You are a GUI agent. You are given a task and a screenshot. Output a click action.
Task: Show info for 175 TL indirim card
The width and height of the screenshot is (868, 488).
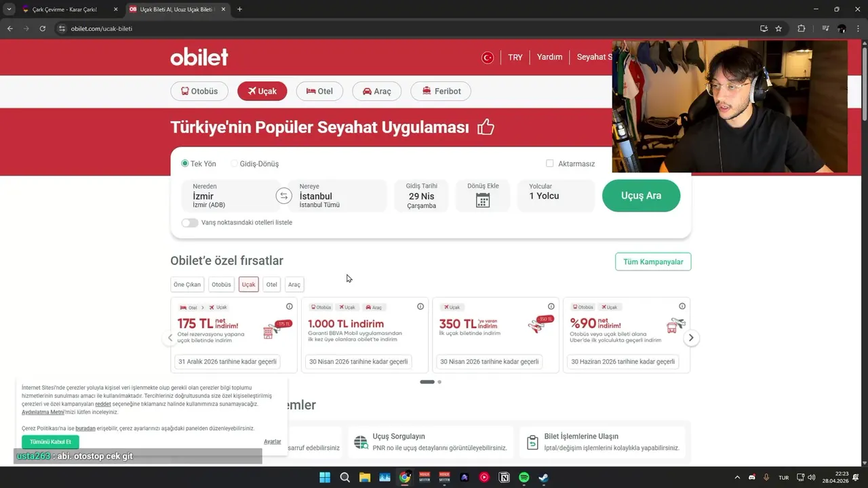click(290, 306)
